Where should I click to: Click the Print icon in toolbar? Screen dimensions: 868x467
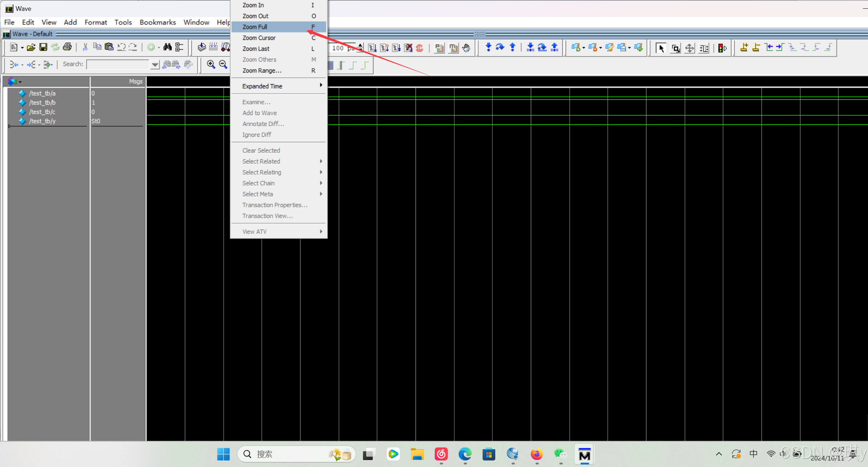[x=67, y=47]
